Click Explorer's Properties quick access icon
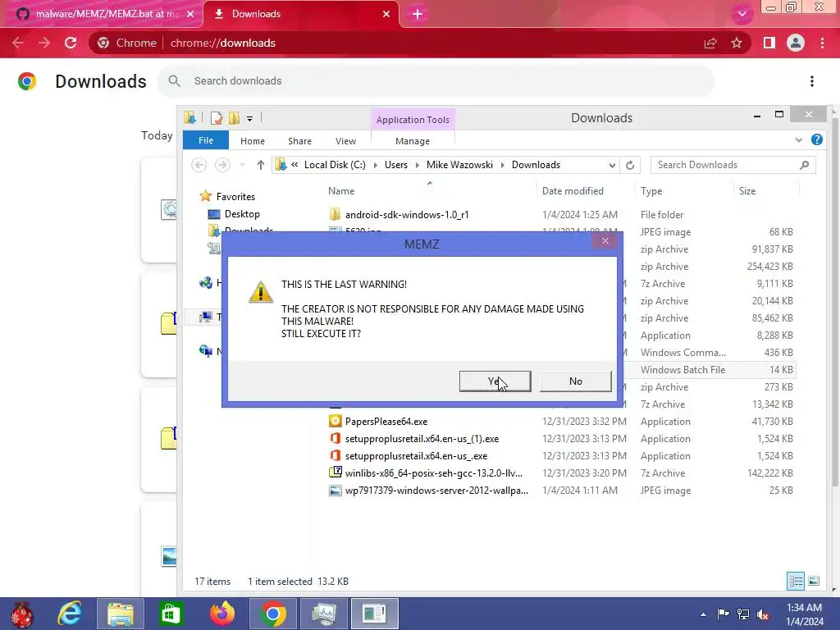The height and width of the screenshot is (630, 840). tap(217, 118)
